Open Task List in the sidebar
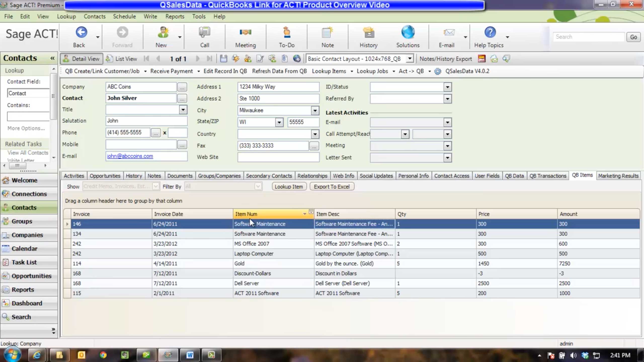This screenshot has height=362, width=644. (x=29, y=262)
